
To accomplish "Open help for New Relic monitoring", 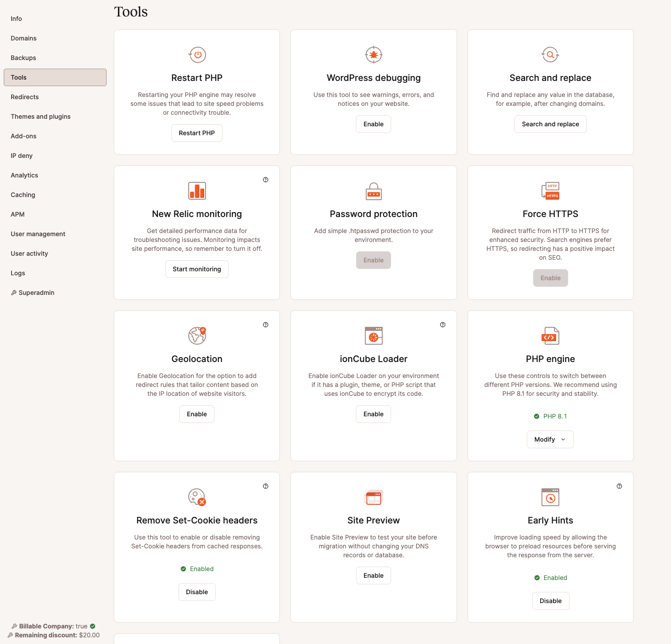I will [x=266, y=180].
